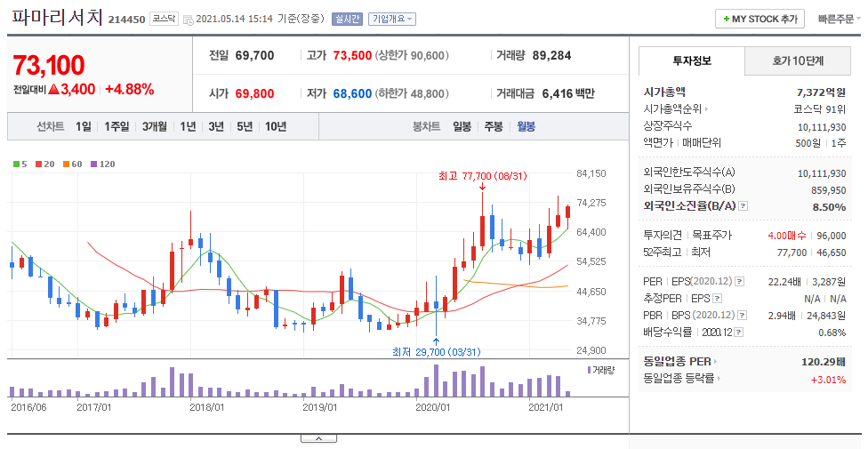The width and height of the screenshot is (868, 449).
Task: Click the 최저 29,700 (03/31) chart marker
Action: (x=436, y=351)
